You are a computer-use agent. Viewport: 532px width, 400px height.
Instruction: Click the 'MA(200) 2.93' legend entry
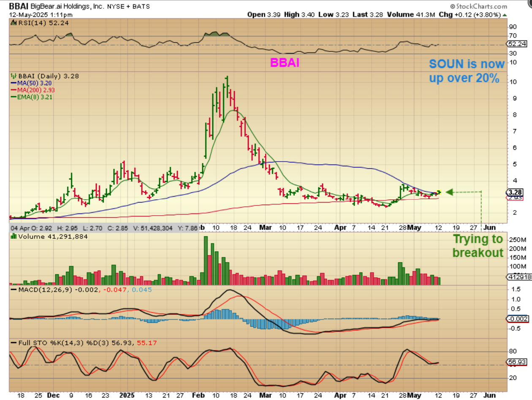34,90
